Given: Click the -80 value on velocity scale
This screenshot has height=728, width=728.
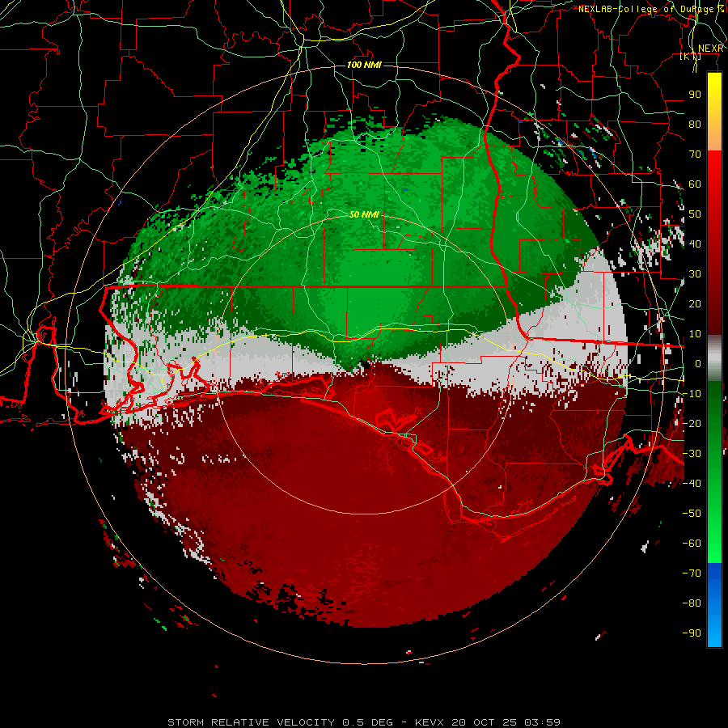Looking at the screenshot, I should 692,603.
